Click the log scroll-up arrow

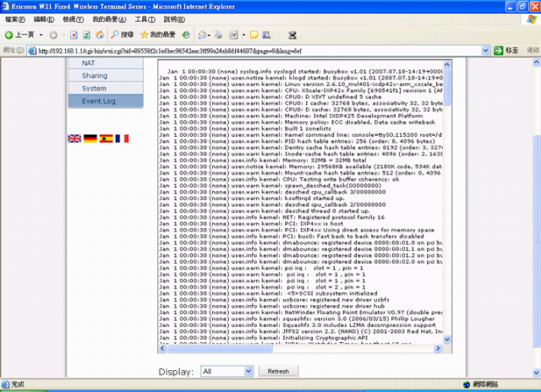coord(447,64)
